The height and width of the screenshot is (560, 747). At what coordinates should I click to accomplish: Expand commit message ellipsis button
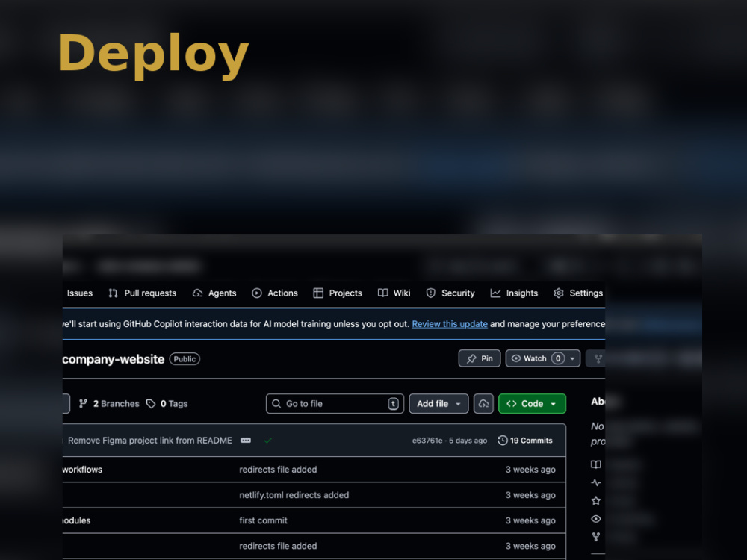[x=246, y=441]
